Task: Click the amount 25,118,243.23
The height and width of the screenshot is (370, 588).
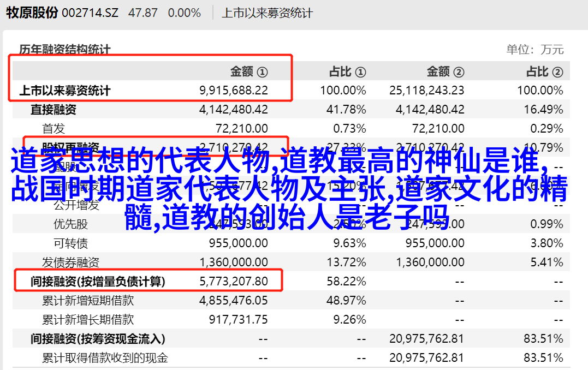Action: point(427,91)
